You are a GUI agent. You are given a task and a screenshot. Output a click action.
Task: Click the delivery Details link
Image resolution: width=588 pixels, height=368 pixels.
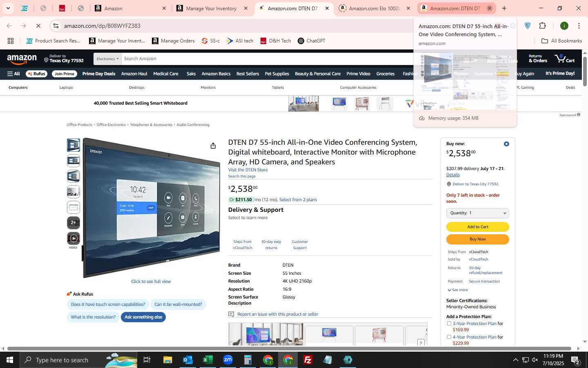(x=453, y=175)
